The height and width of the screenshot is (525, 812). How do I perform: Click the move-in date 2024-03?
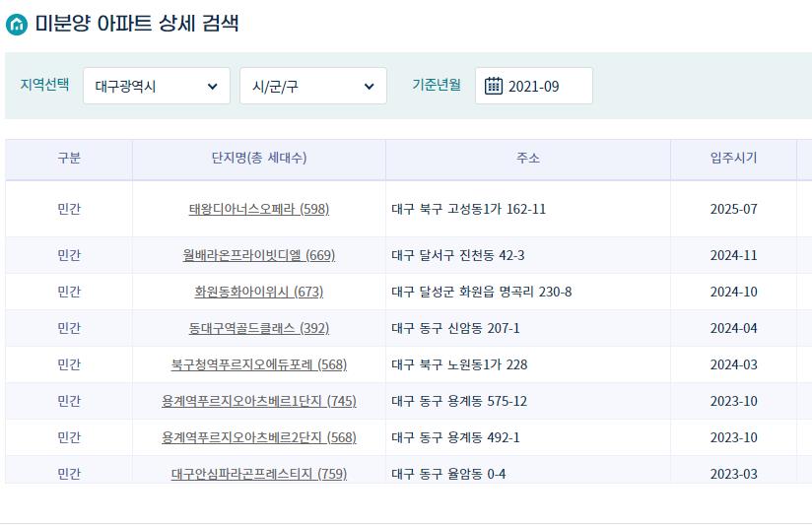click(733, 364)
